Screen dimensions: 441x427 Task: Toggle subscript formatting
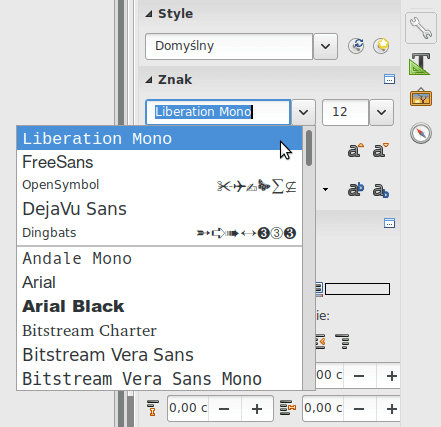coord(380,190)
